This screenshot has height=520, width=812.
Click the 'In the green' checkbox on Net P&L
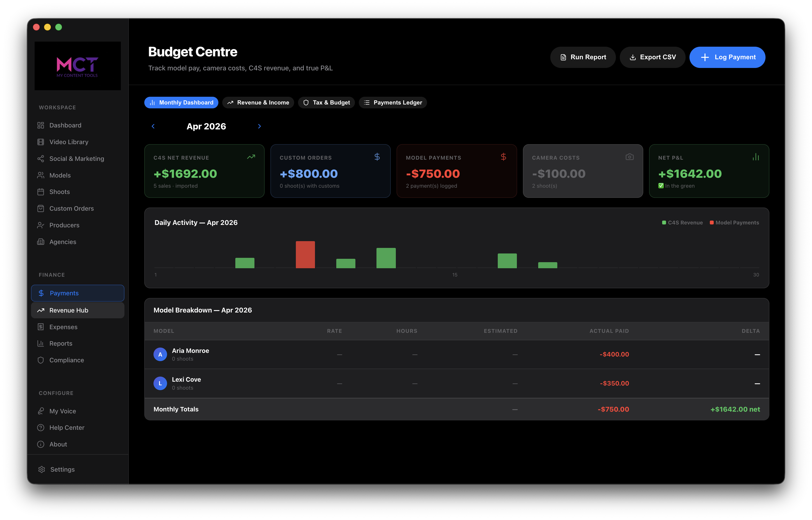point(661,186)
